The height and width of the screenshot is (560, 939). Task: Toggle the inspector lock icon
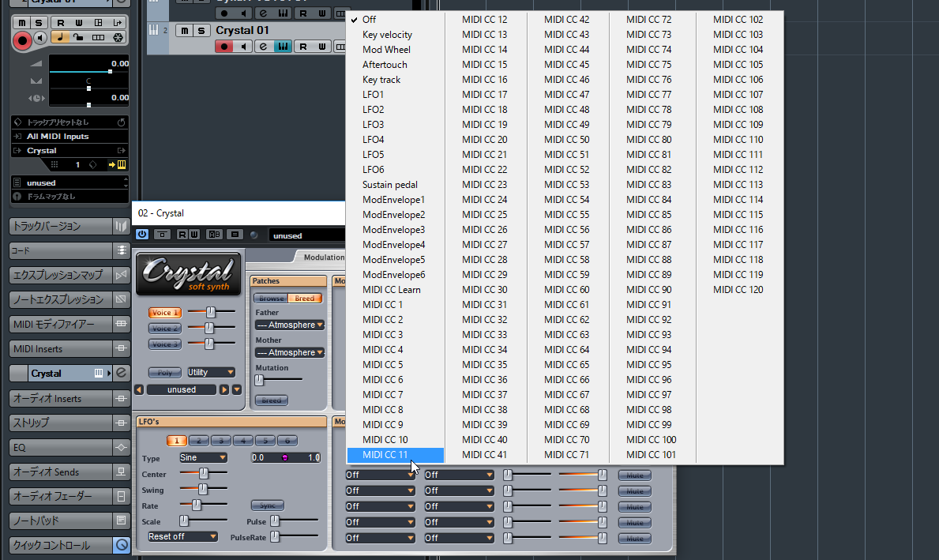tap(78, 38)
